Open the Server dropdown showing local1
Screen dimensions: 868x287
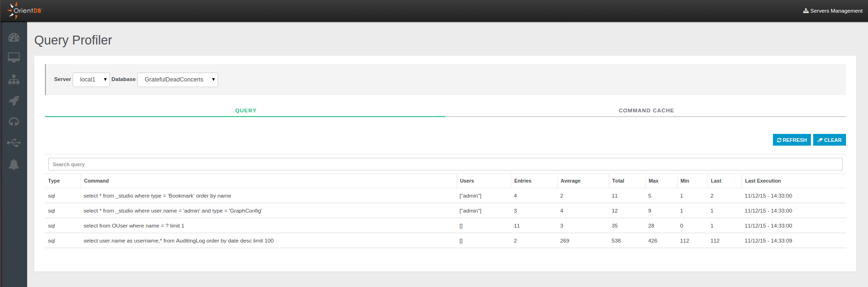[x=91, y=80]
